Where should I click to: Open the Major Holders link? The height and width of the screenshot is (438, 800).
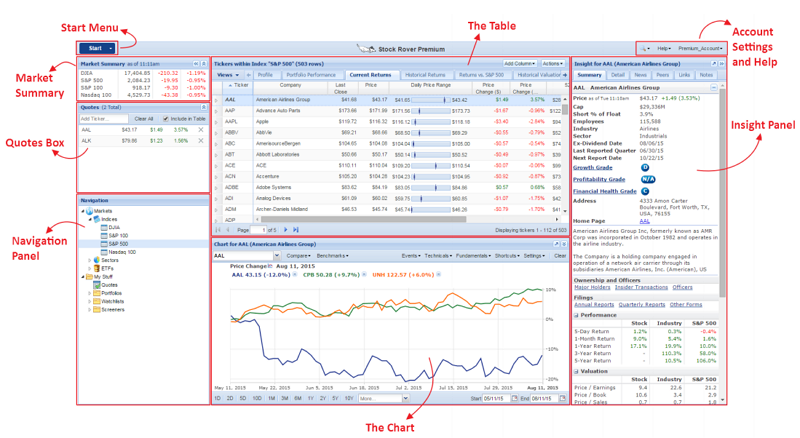[592, 287]
